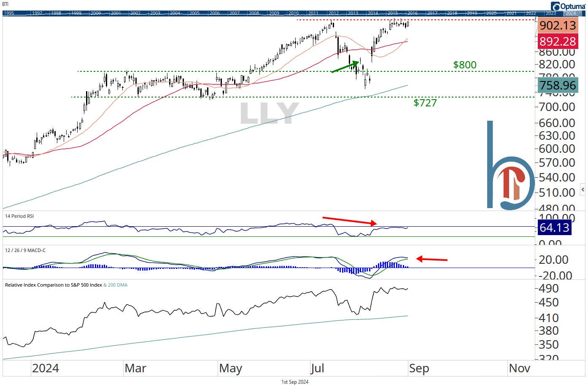Jump to 2010 in the year navigator
Viewport: 588px width, 390px height.
[294, 13]
